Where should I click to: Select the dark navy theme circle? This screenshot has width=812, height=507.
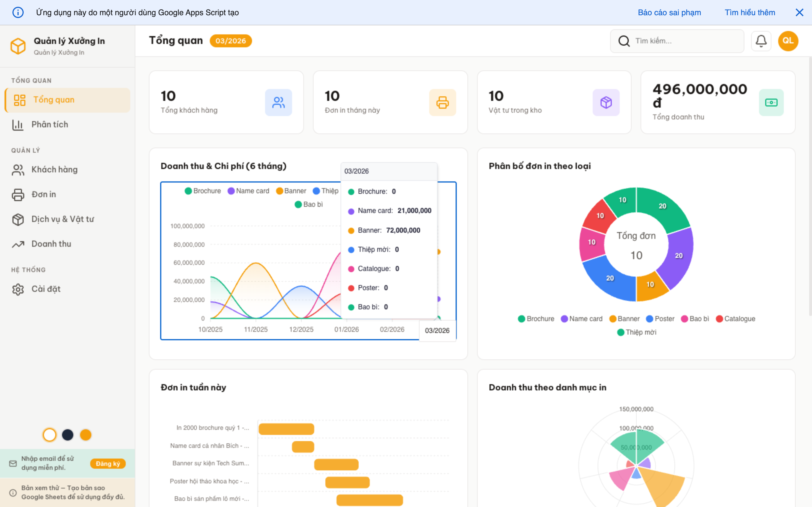tap(68, 435)
